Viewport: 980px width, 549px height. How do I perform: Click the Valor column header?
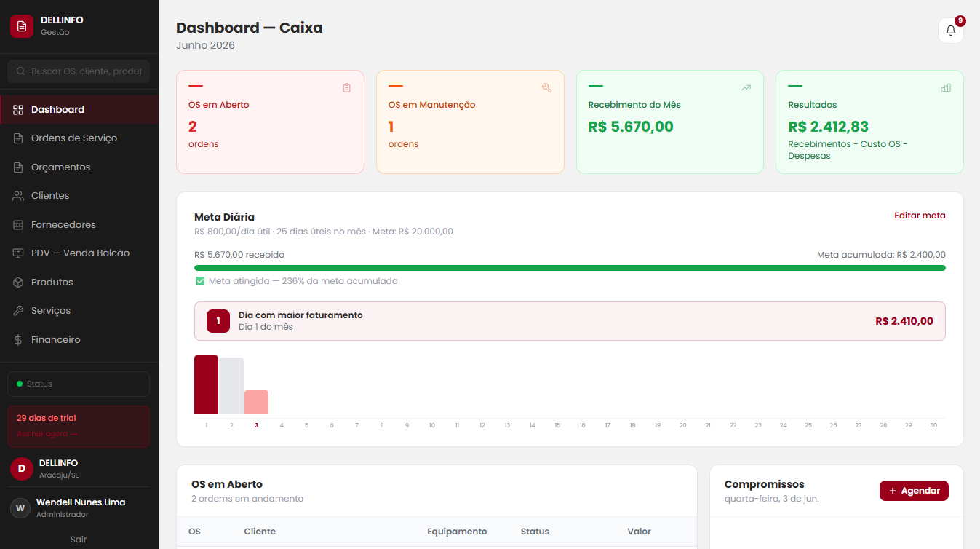[640, 532]
